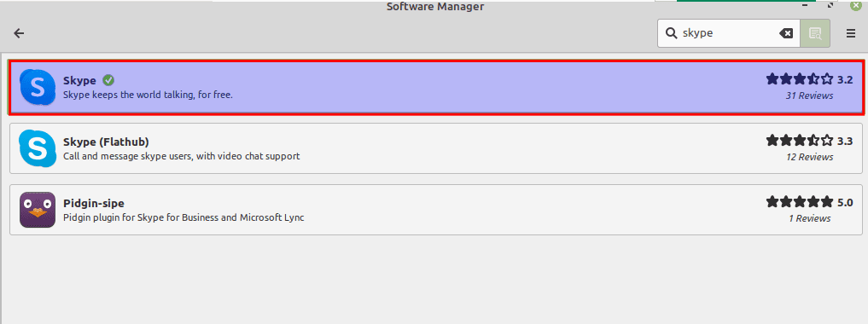Click the 3.2 star rating
Image resolution: width=868 pixels, height=324 pixels.
[x=809, y=79]
